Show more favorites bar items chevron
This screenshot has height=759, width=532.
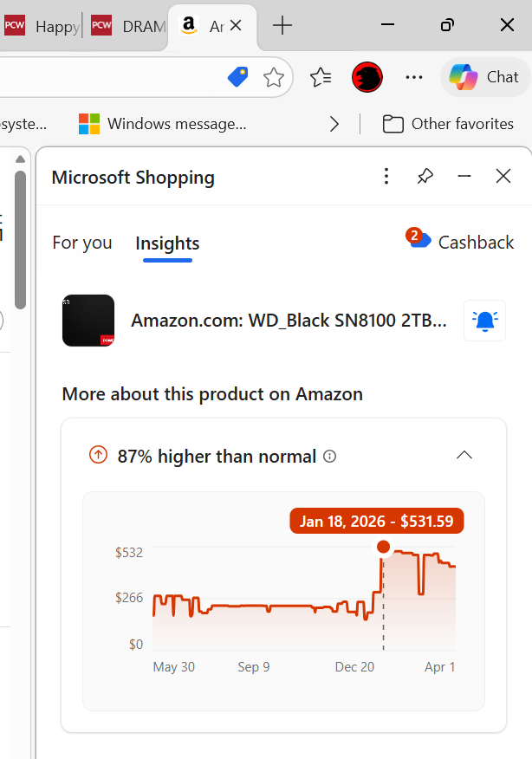click(x=334, y=124)
